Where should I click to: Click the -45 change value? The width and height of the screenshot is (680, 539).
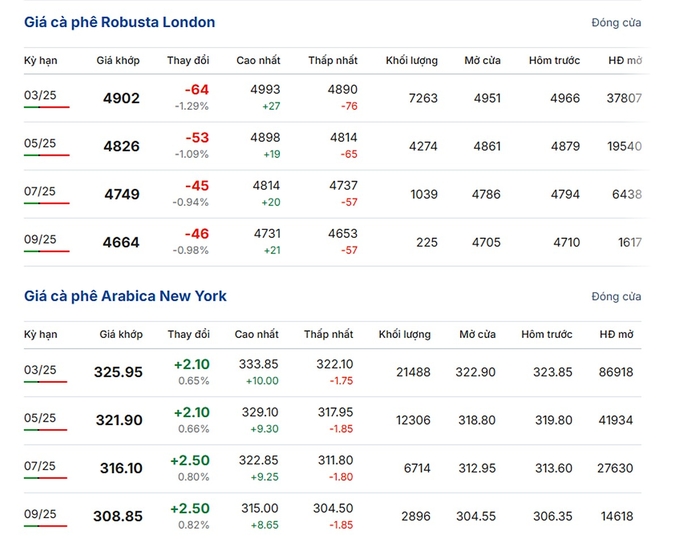click(197, 186)
